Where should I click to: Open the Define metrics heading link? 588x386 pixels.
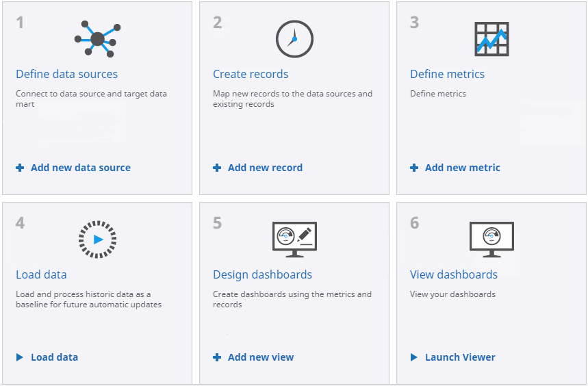pyautogui.click(x=447, y=74)
